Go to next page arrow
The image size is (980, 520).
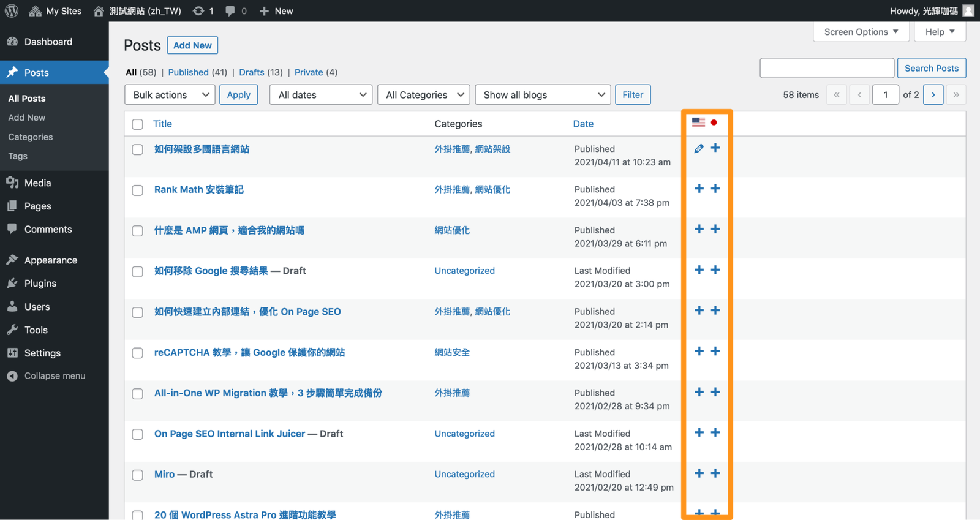pyautogui.click(x=933, y=95)
